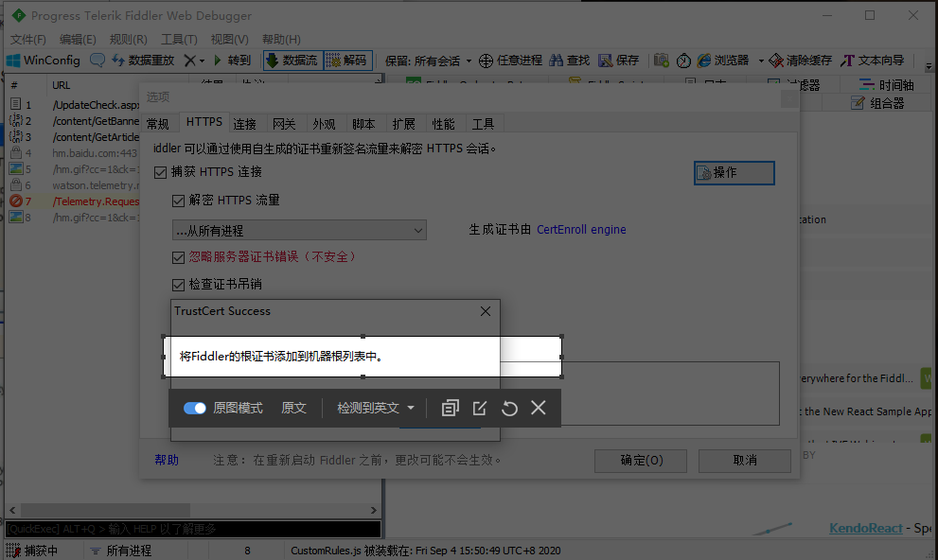The height and width of the screenshot is (560, 938).
Task: Open the 时间轴 timeline tab
Action: click(x=887, y=85)
